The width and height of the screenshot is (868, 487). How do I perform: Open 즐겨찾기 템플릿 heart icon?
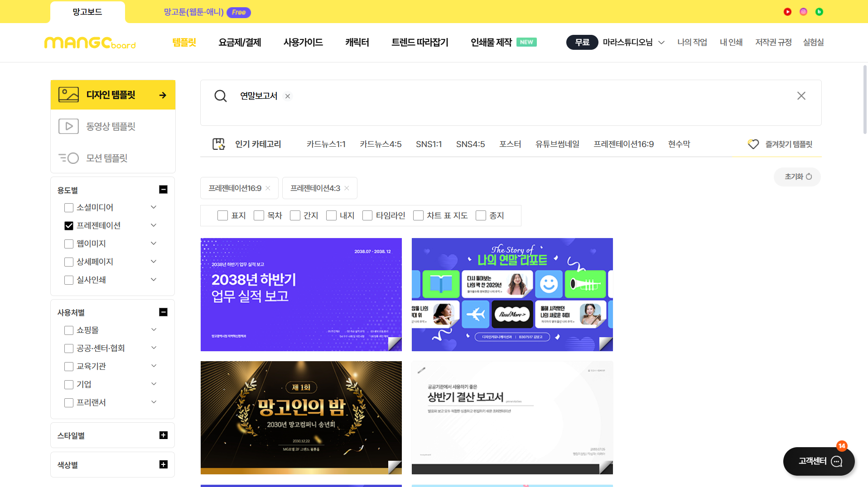click(753, 144)
